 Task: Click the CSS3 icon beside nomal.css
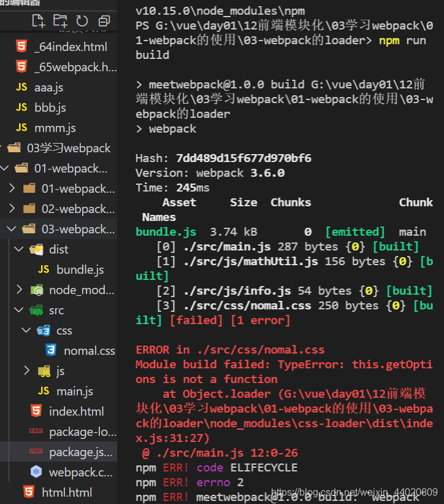(x=51, y=351)
